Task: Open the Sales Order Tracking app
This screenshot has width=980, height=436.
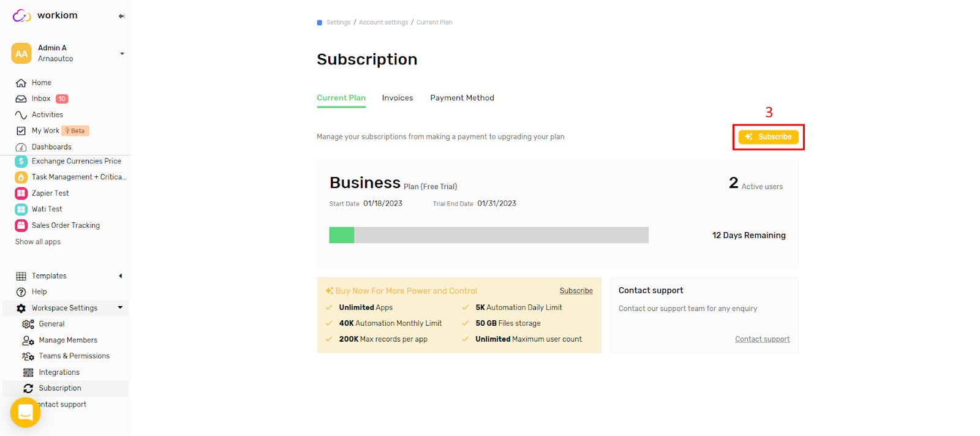Action: [x=66, y=225]
